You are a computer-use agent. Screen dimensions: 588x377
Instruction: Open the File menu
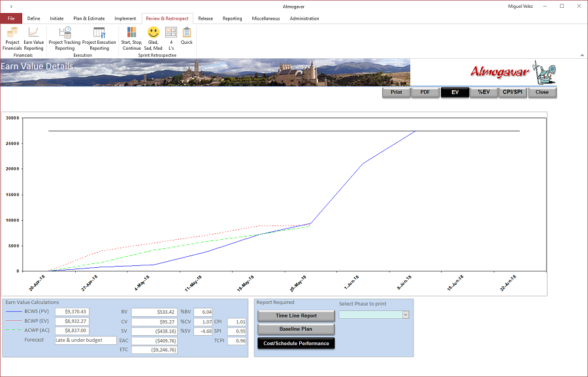pyautogui.click(x=11, y=18)
